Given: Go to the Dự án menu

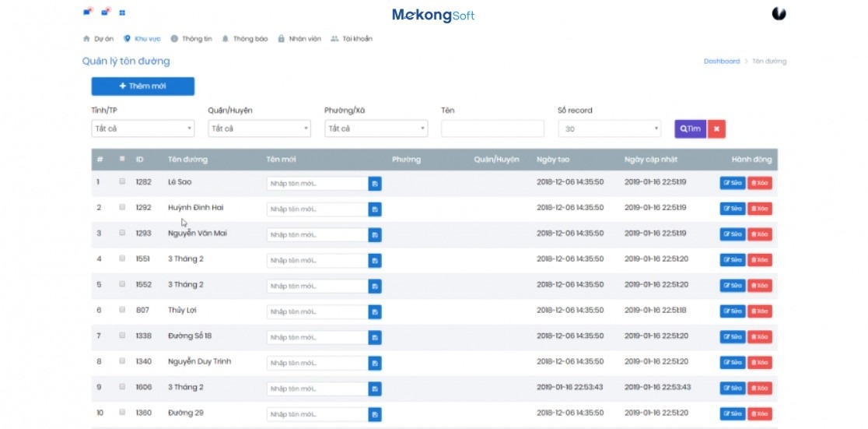Looking at the screenshot, I should pos(98,38).
